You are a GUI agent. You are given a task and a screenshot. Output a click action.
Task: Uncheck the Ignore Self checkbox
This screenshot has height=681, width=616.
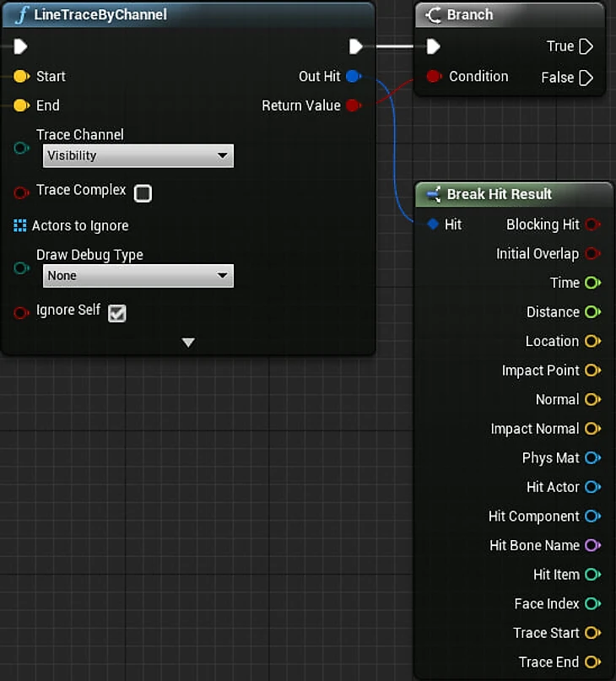pos(116,313)
